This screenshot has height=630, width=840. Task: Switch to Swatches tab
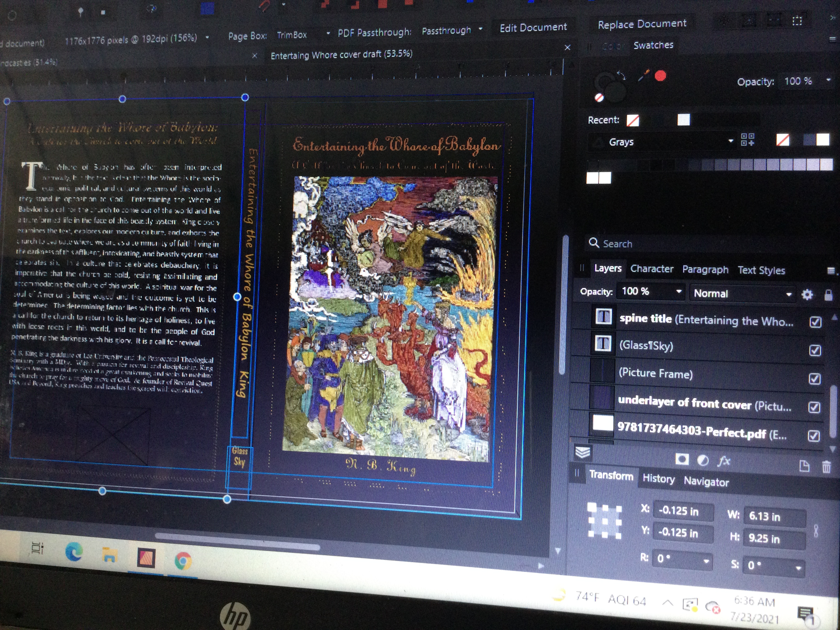653,45
